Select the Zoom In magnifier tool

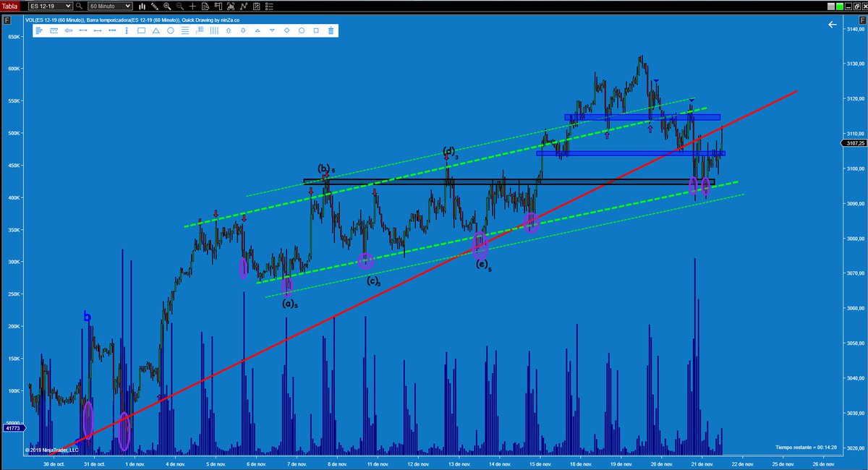point(167,6)
